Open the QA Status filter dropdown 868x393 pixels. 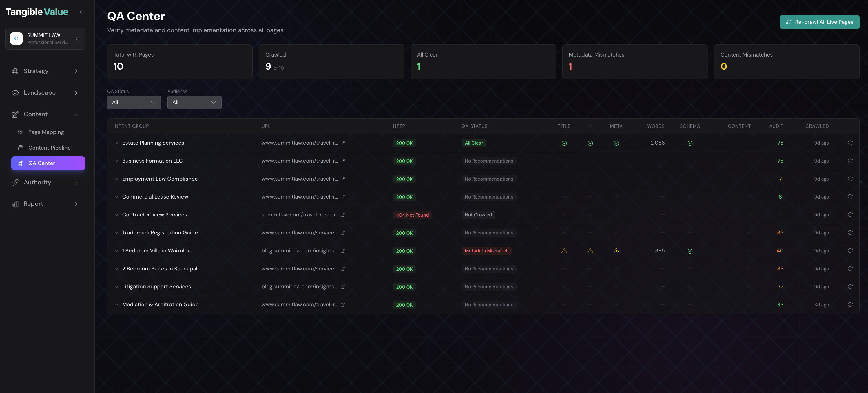(x=134, y=102)
